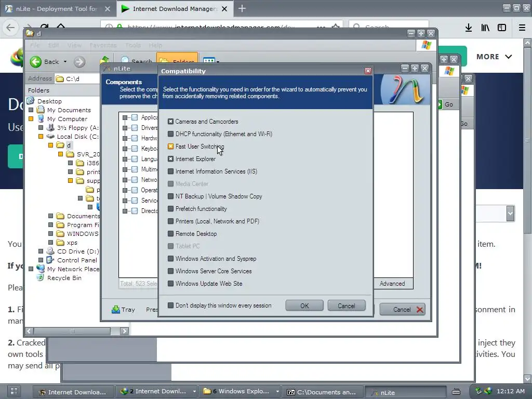Toggle the Folders pane button

pyautogui.click(x=177, y=59)
